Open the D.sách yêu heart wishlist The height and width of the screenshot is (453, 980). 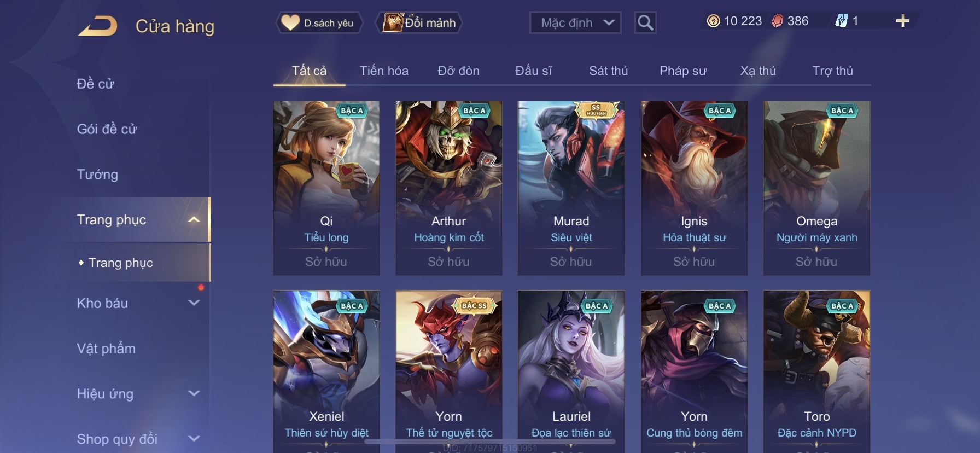[x=318, y=23]
